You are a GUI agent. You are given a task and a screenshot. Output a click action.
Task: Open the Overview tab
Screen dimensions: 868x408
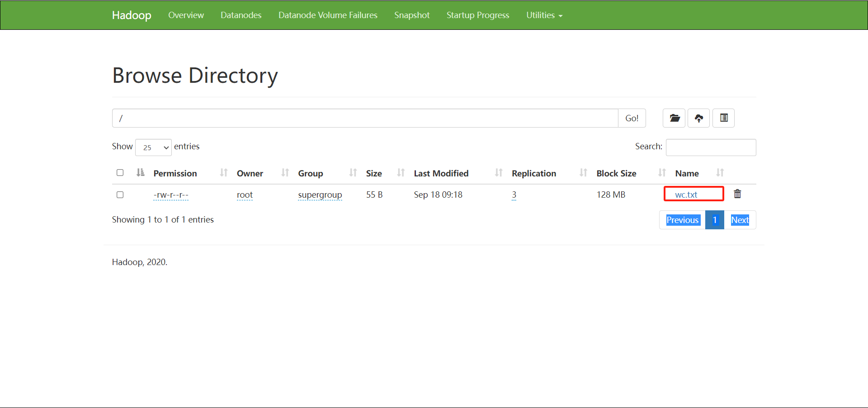tap(186, 15)
